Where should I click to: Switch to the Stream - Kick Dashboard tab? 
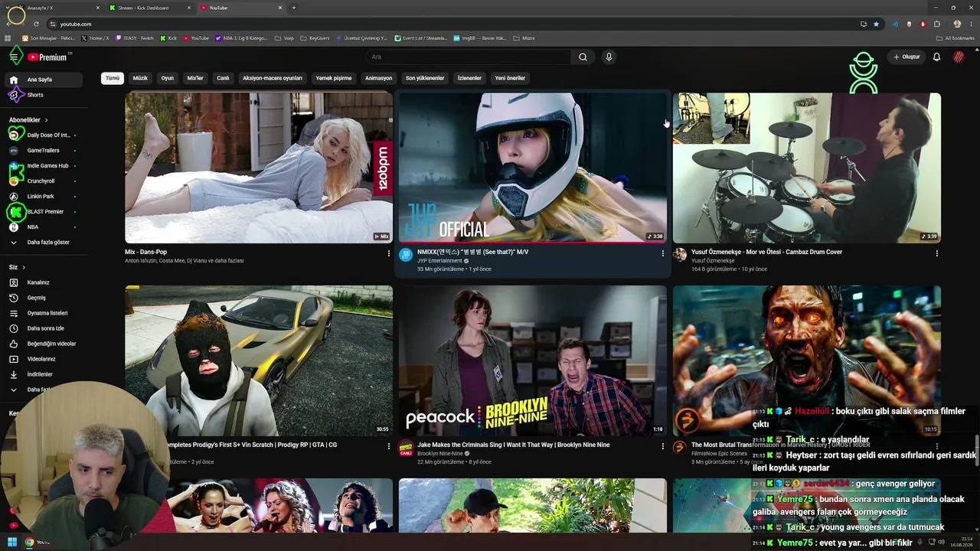click(x=149, y=8)
